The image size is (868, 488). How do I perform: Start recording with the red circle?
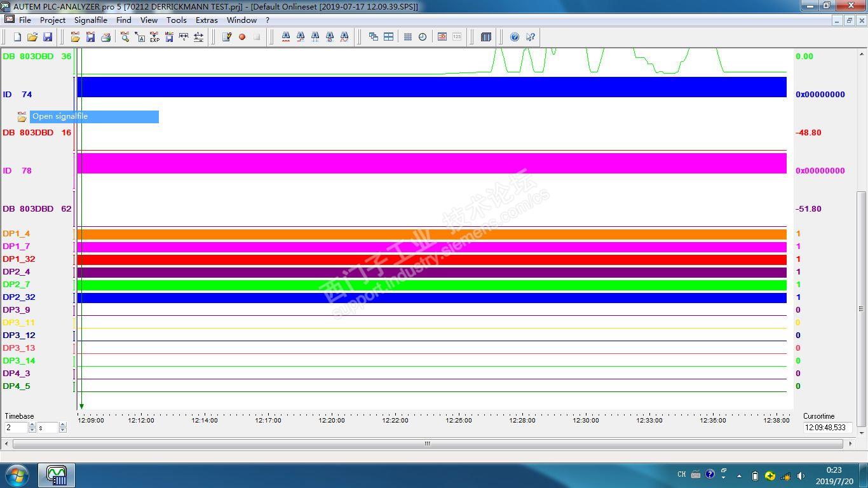tap(241, 37)
